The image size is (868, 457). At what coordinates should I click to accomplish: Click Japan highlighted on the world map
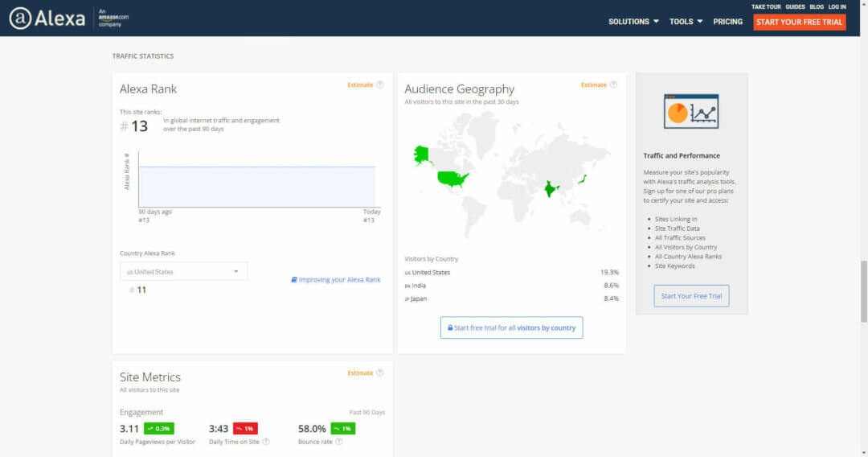pos(582,179)
